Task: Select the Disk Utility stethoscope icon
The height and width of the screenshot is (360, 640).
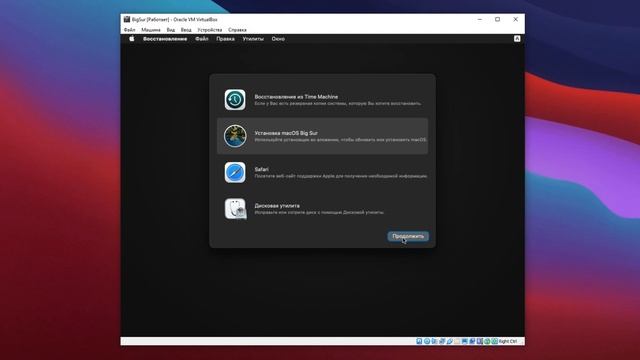Action: 236,209
